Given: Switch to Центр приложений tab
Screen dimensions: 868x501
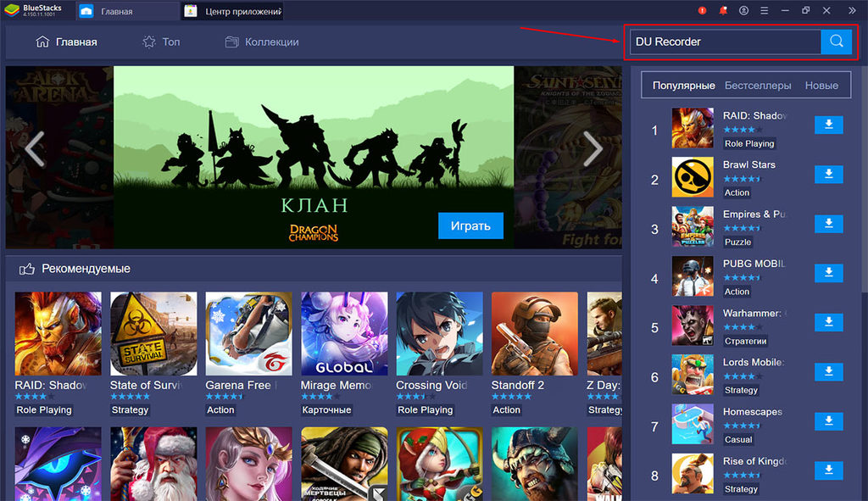Looking at the screenshot, I should (x=232, y=11).
